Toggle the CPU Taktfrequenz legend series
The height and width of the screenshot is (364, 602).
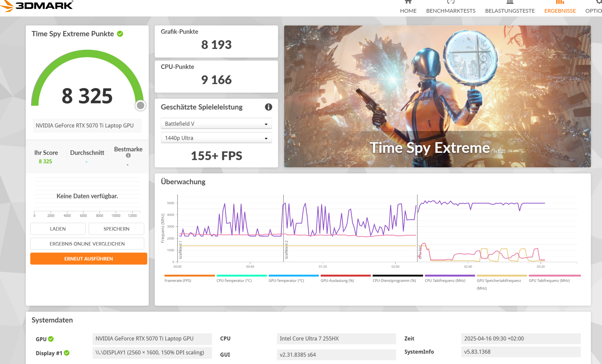point(445,280)
